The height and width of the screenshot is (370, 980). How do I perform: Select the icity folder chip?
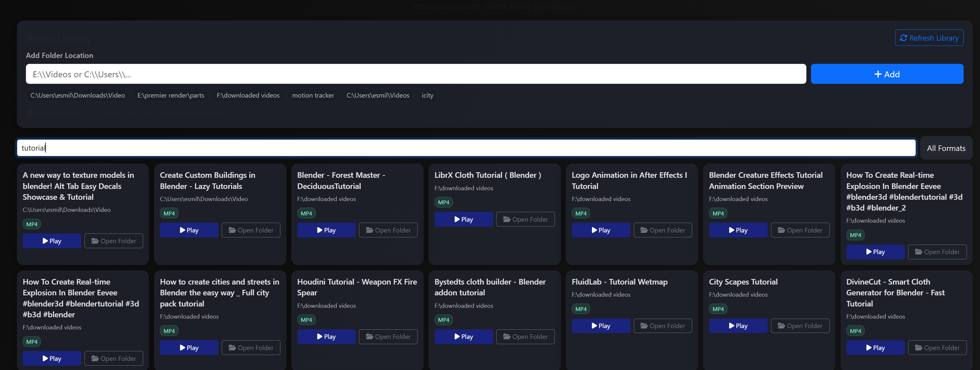(x=427, y=95)
